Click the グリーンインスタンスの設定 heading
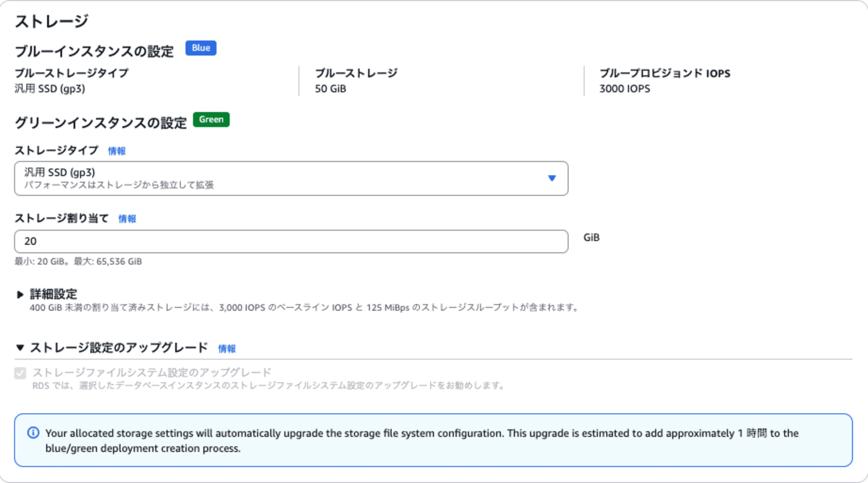 (x=101, y=123)
